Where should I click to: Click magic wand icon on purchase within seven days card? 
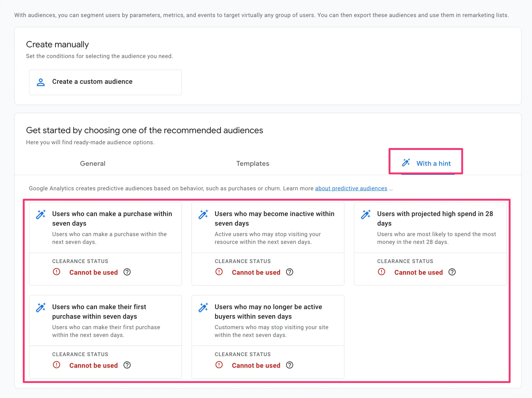(x=41, y=215)
